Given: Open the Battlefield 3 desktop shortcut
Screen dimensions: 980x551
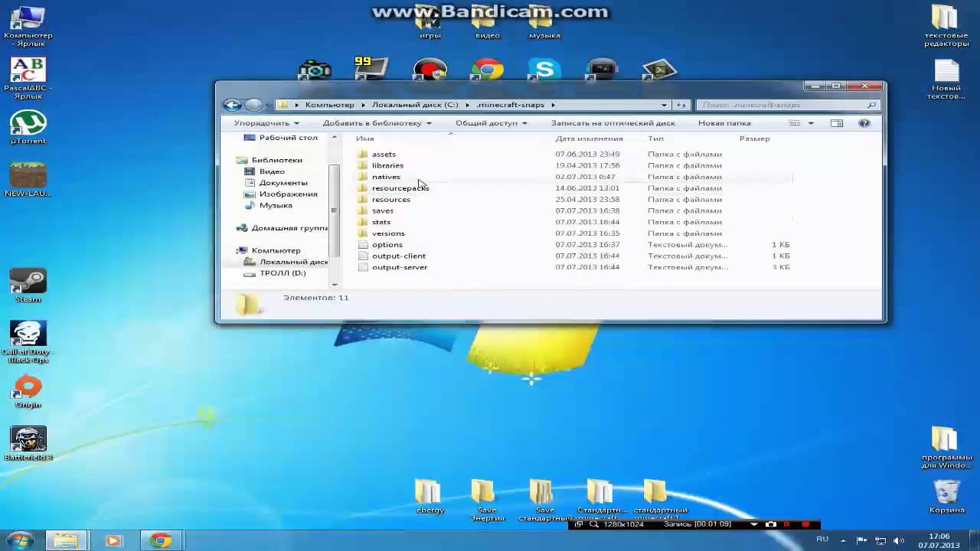Looking at the screenshot, I should (x=28, y=444).
